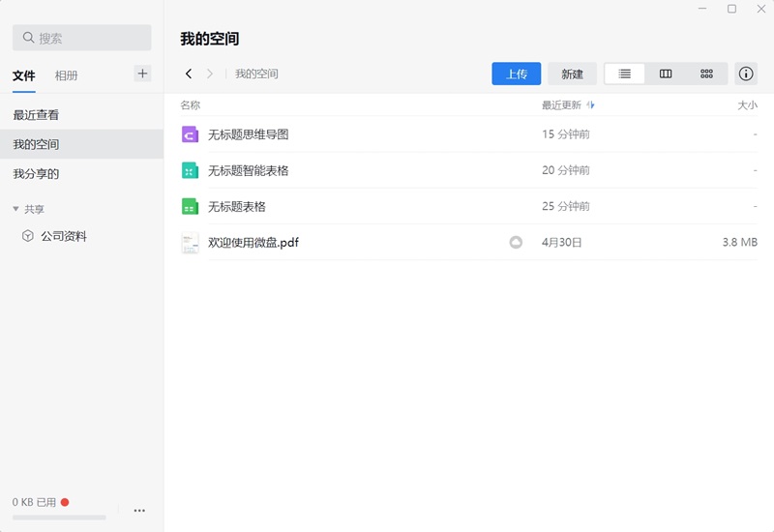Click the blue 上传 upload button

(x=517, y=74)
